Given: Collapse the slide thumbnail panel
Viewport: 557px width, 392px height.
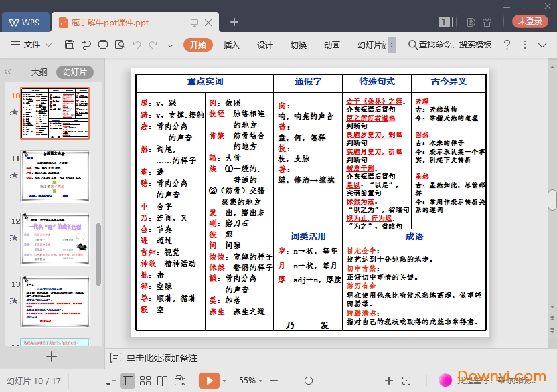Looking at the screenshot, I should click(x=8, y=72).
